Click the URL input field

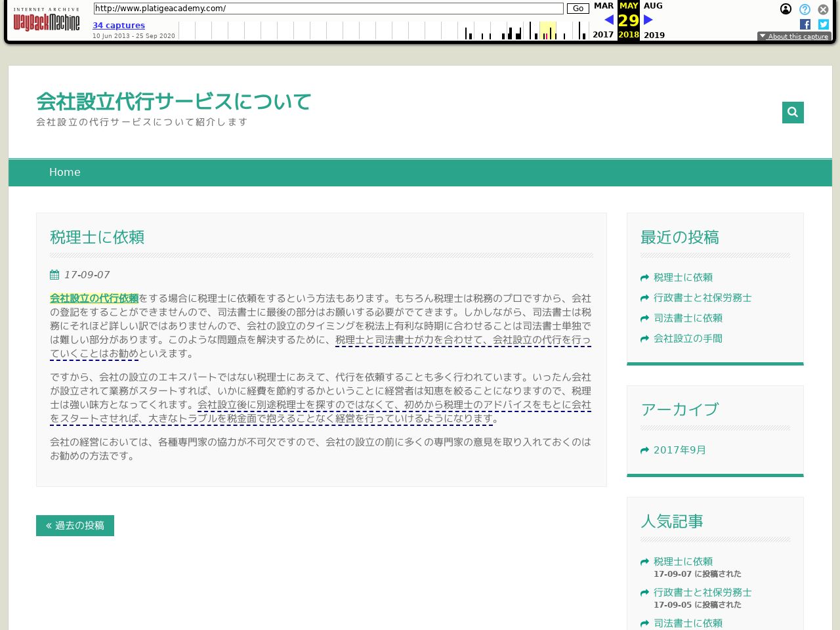pos(328,9)
